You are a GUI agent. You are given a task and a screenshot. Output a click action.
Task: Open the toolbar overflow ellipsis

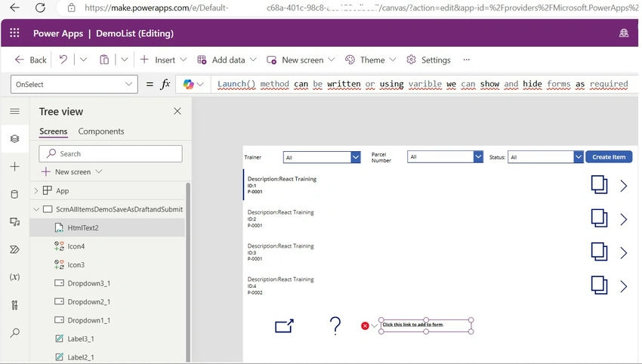[466, 60]
